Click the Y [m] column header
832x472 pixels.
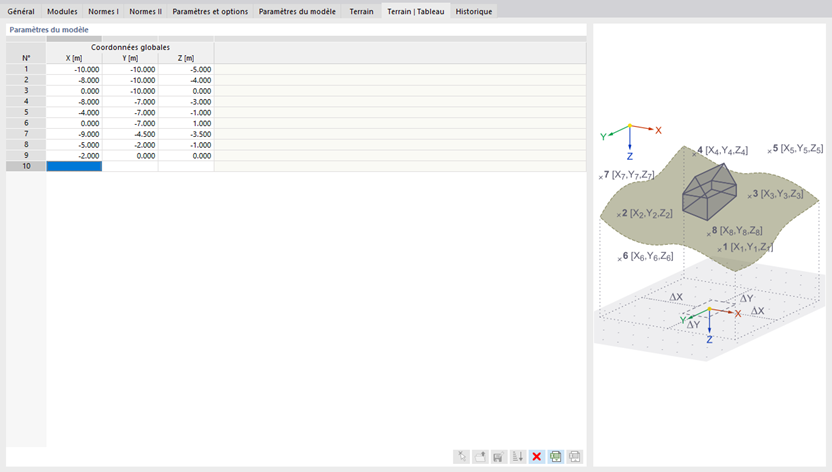click(x=130, y=58)
